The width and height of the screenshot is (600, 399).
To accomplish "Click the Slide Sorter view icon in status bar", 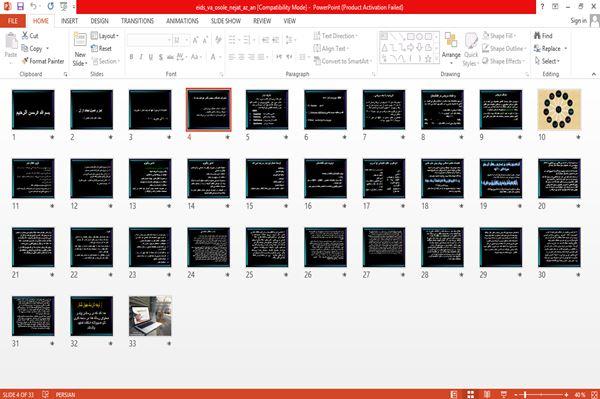I will pyautogui.click(x=470, y=394).
